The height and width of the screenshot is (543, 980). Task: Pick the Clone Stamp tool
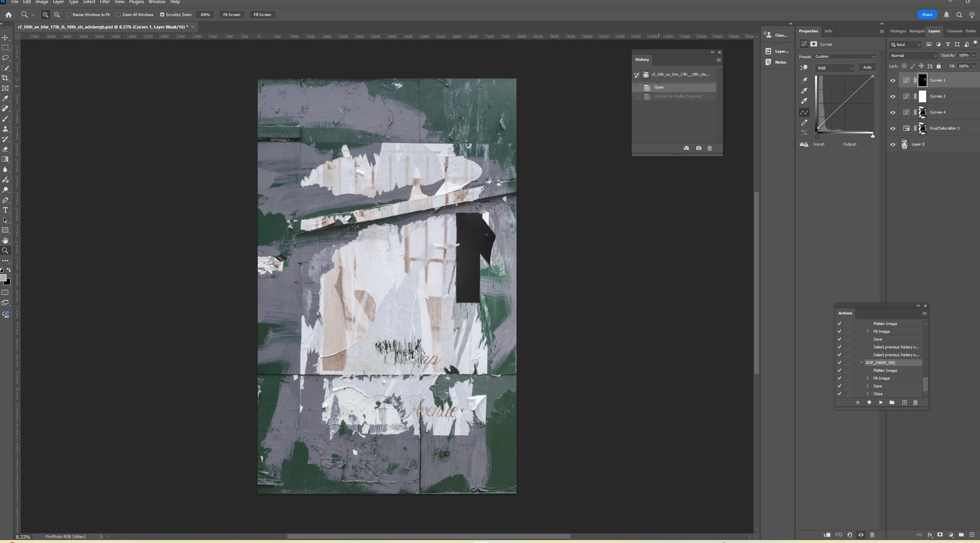(5, 129)
